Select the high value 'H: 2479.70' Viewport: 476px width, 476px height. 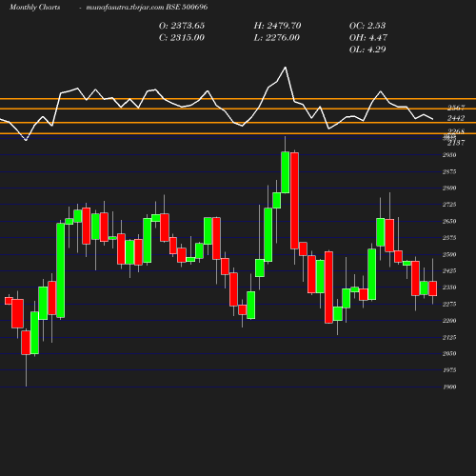click(277, 26)
